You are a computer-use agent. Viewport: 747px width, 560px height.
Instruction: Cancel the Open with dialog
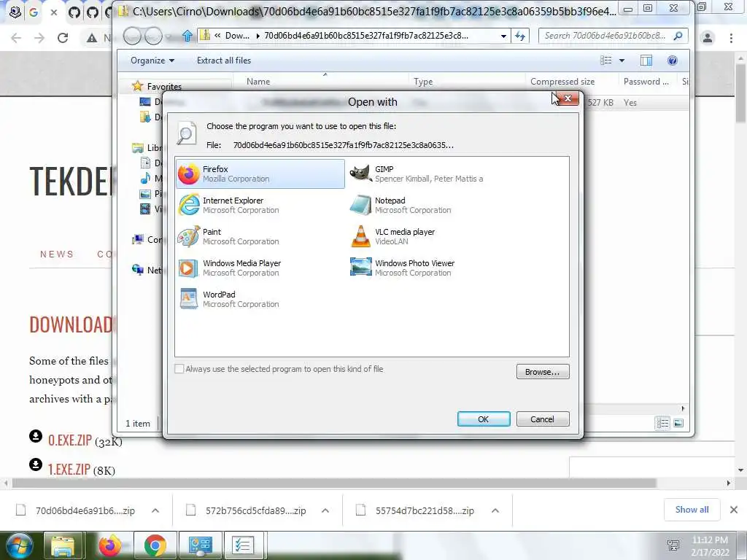pos(543,419)
